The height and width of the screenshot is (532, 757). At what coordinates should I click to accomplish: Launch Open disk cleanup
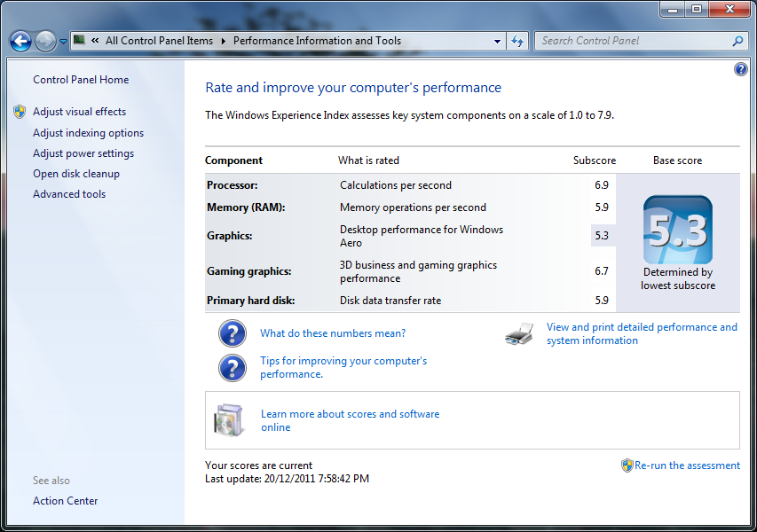coord(76,174)
